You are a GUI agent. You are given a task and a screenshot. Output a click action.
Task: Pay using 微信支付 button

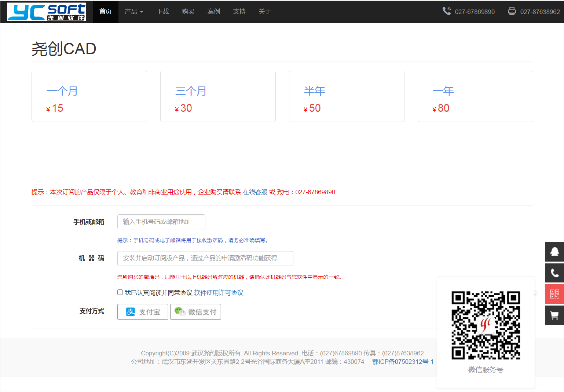click(195, 312)
